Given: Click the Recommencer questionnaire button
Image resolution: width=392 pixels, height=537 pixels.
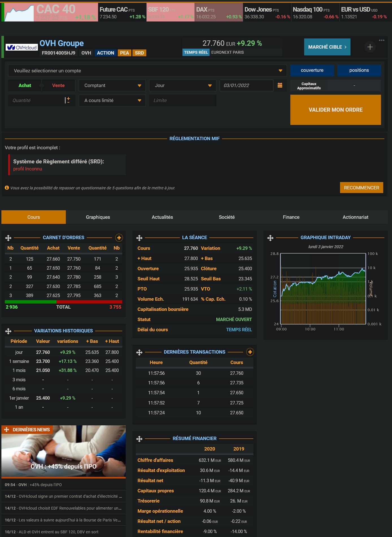Looking at the screenshot, I should [x=361, y=188].
